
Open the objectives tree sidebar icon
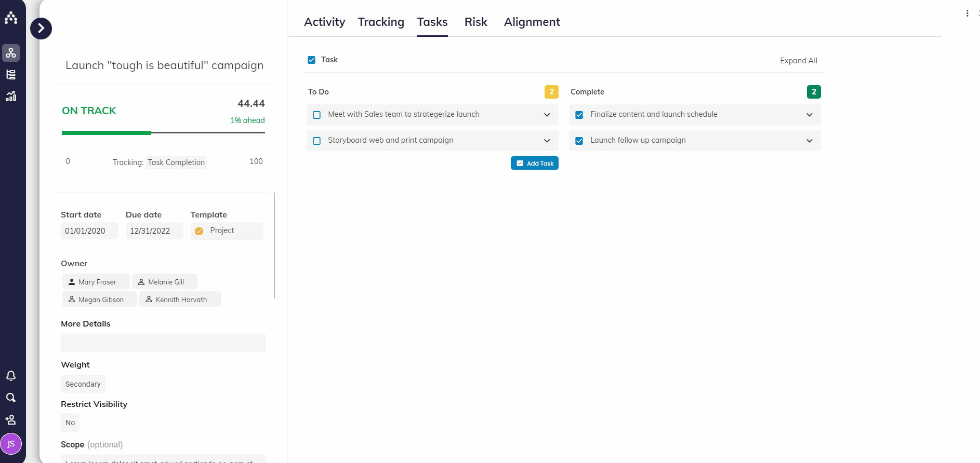(x=11, y=53)
